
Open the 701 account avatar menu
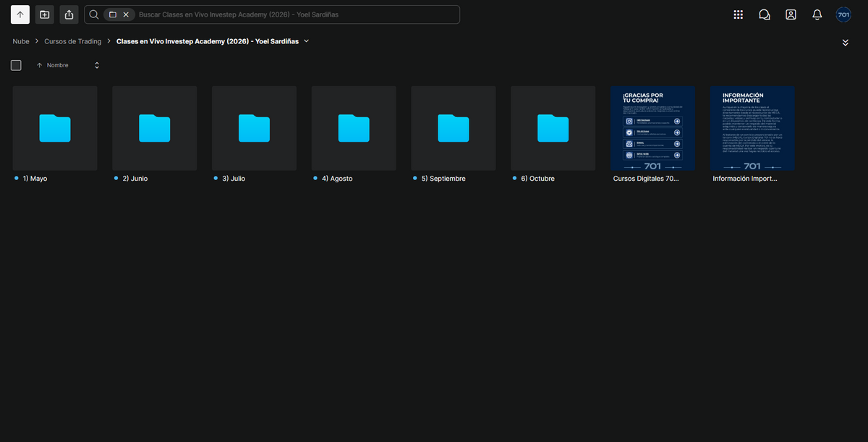pyautogui.click(x=843, y=14)
